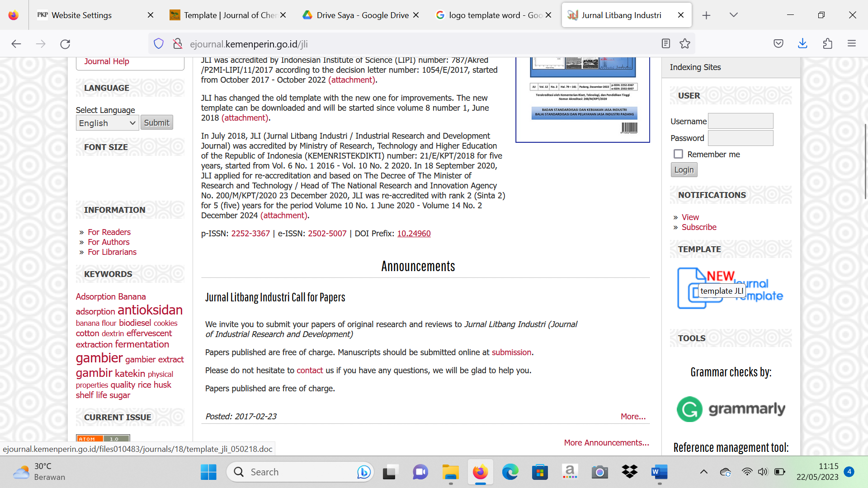
Task: Open the Firefox View icon
Action: 14,15
